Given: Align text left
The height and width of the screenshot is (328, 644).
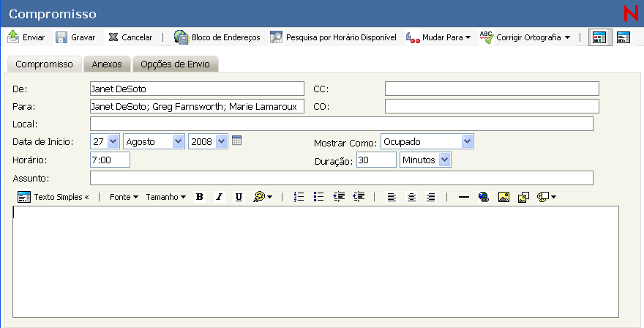Looking at the screenshot, I should 392,197.
